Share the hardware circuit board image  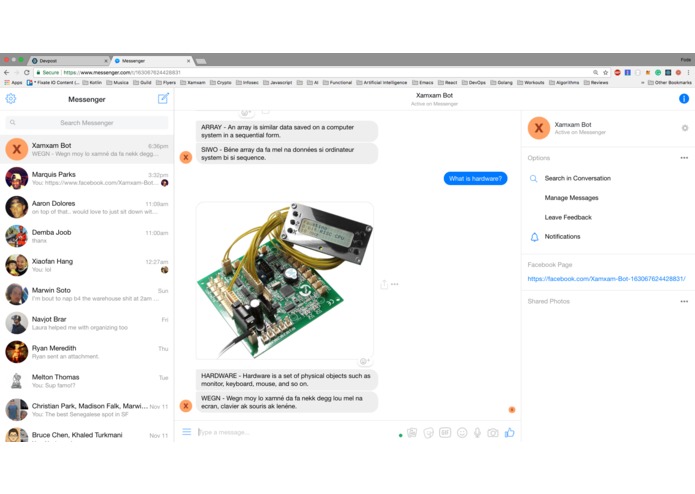coord(384,284)
